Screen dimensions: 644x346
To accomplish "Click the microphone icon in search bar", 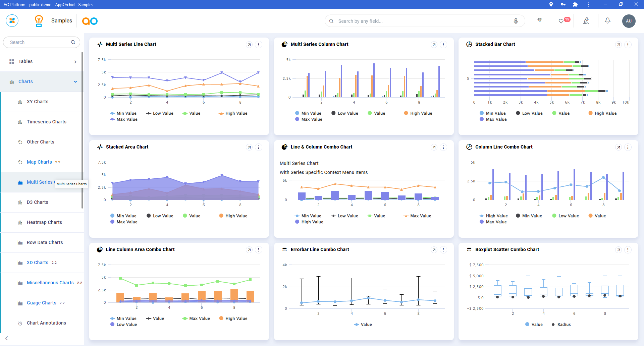I will pos(516,21).
